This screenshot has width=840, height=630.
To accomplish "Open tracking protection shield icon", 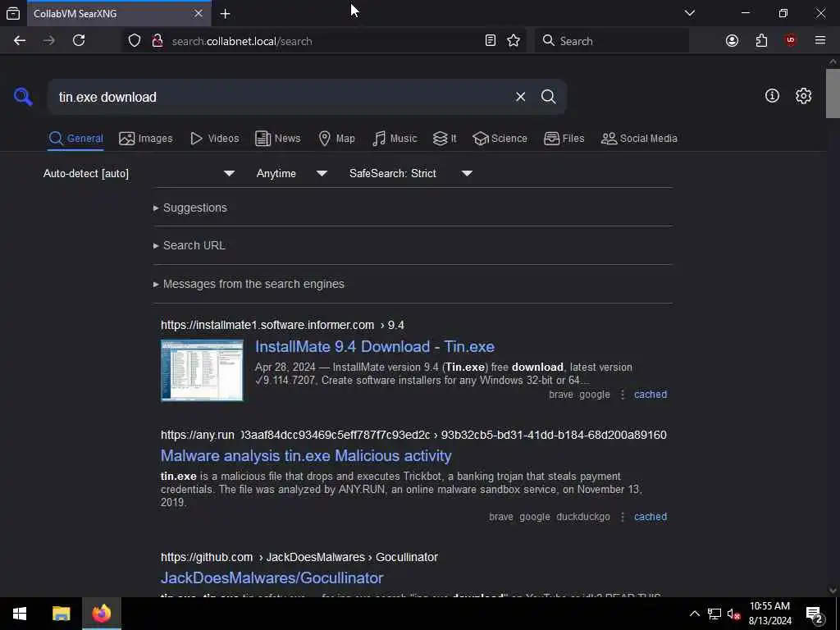I will click(x=135, y=41).
